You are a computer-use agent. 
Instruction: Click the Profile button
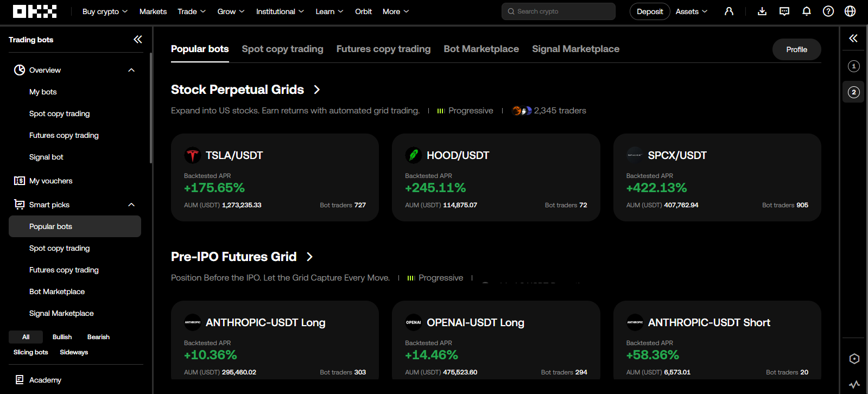tap(797, 49)
